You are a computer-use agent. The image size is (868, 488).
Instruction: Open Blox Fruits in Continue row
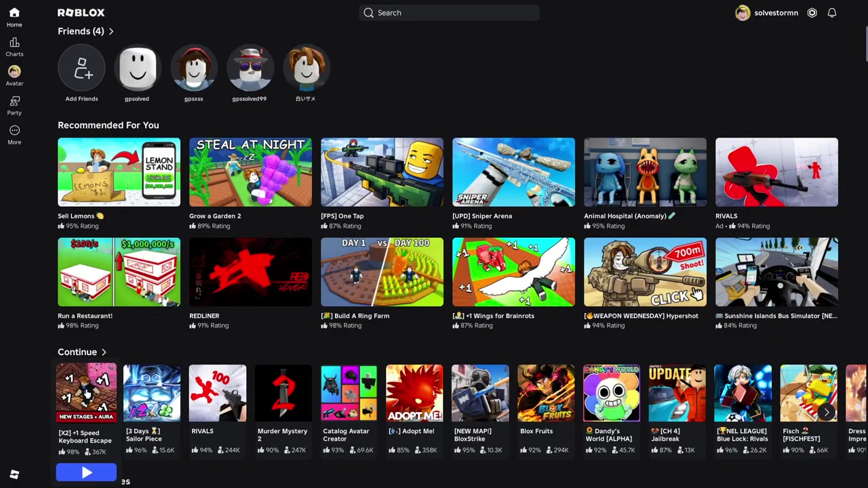click(x=546, y=393)
